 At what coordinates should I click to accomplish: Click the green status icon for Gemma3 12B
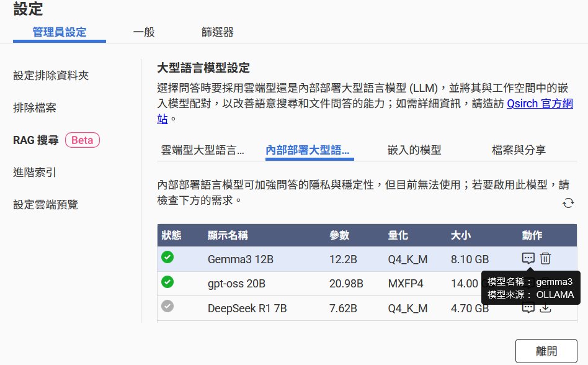pyautogui.click(x=167, y=258)
